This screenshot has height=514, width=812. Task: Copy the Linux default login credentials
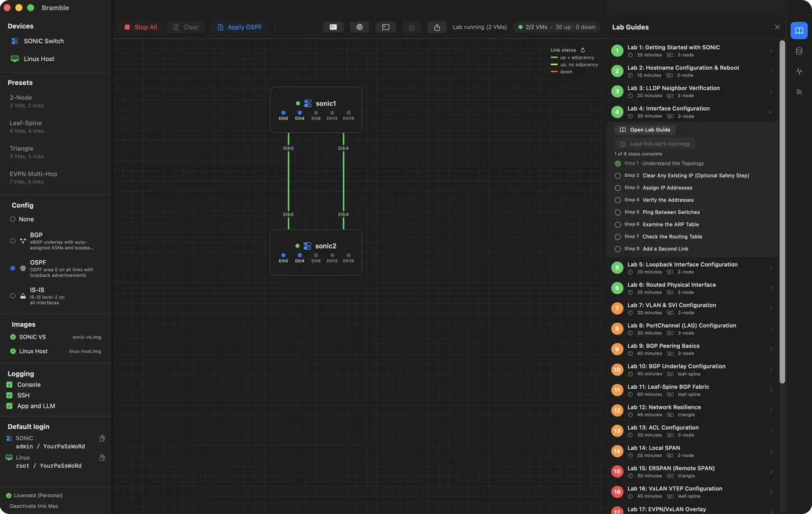(102, 458)
